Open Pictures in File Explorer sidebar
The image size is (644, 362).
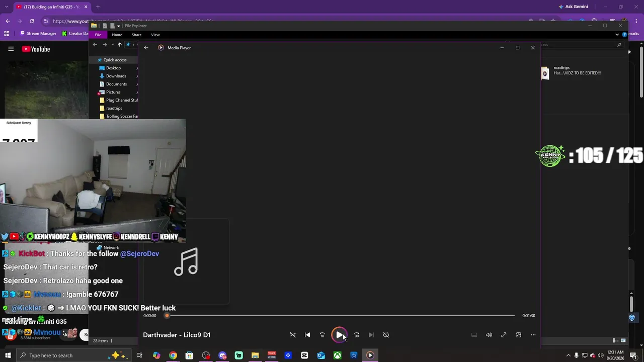[113, 92]
